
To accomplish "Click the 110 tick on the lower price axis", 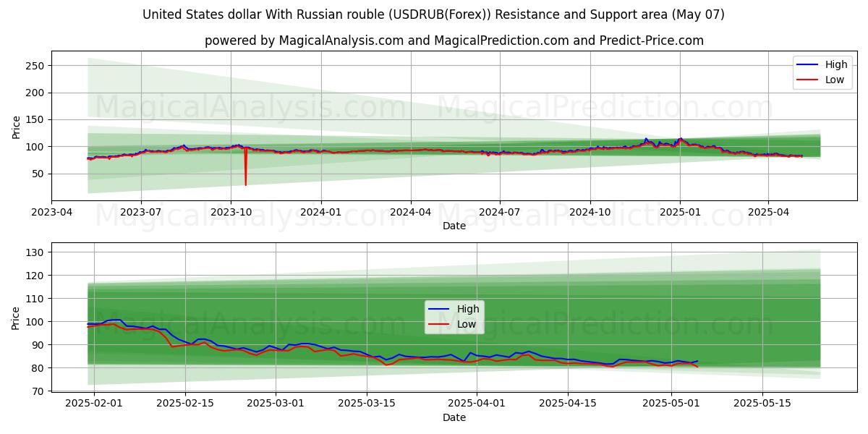I will 36,299.
